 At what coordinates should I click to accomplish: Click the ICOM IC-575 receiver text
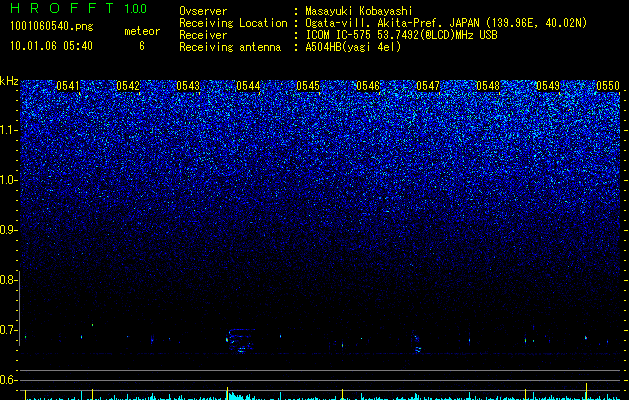pyautogui.click(x=401, y=35)
